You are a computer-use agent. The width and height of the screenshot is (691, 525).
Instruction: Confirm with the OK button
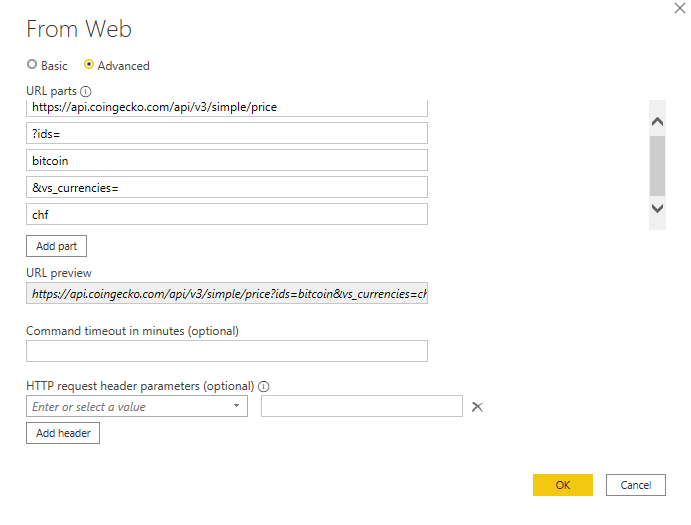click(x=562, y=485)
